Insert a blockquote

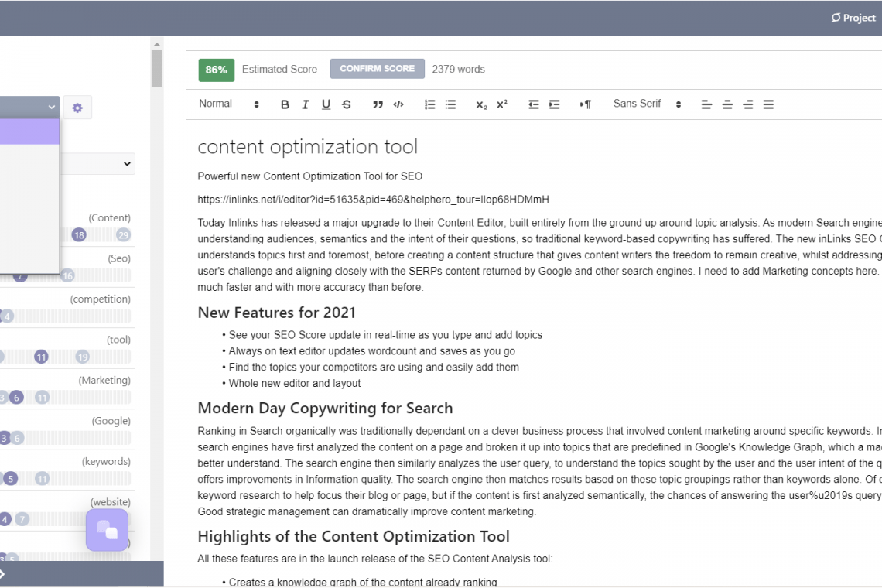tap(378, 104)
